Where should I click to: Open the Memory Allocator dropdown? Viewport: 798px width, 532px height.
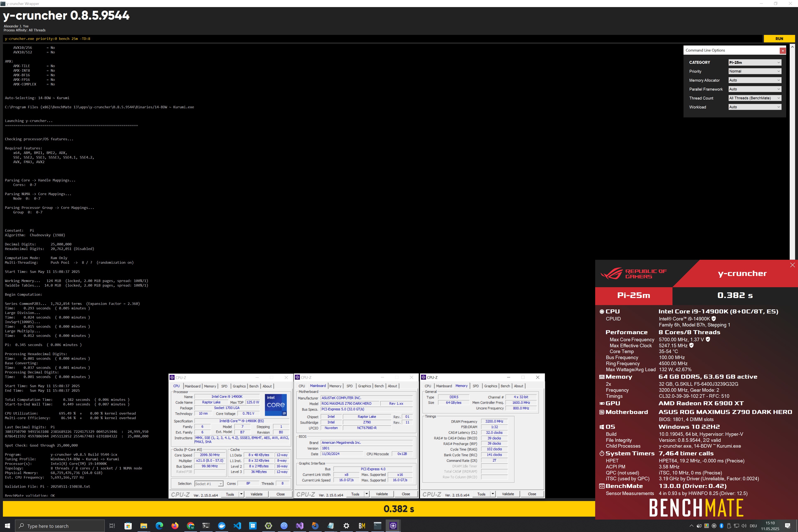[x=755, y=80]
